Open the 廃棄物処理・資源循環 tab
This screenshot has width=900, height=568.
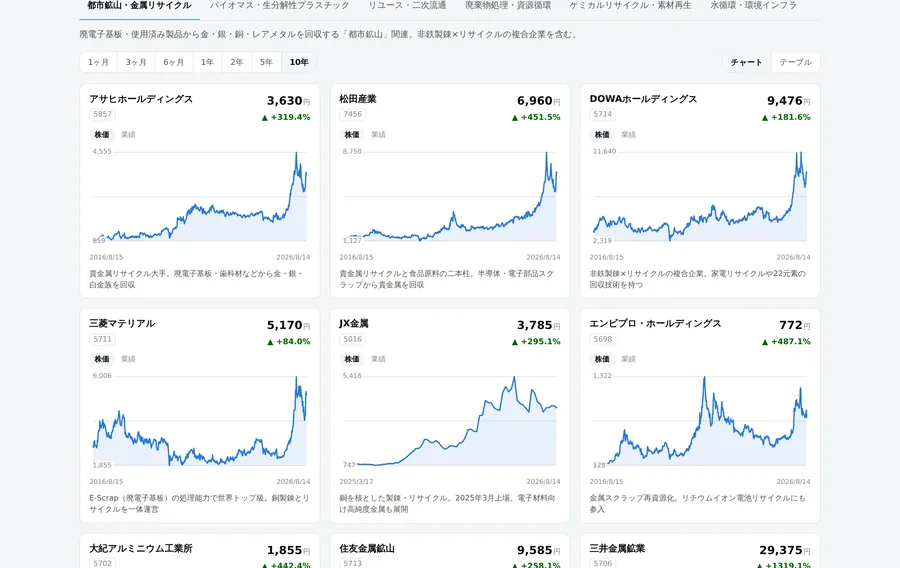coord(508,6)
